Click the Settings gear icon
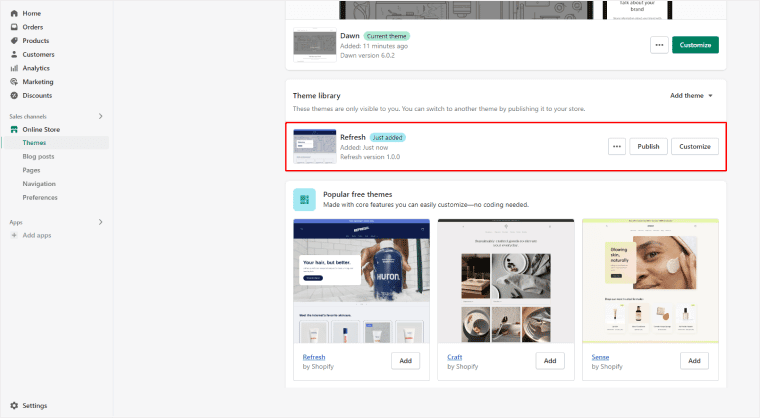 [14, 406]
